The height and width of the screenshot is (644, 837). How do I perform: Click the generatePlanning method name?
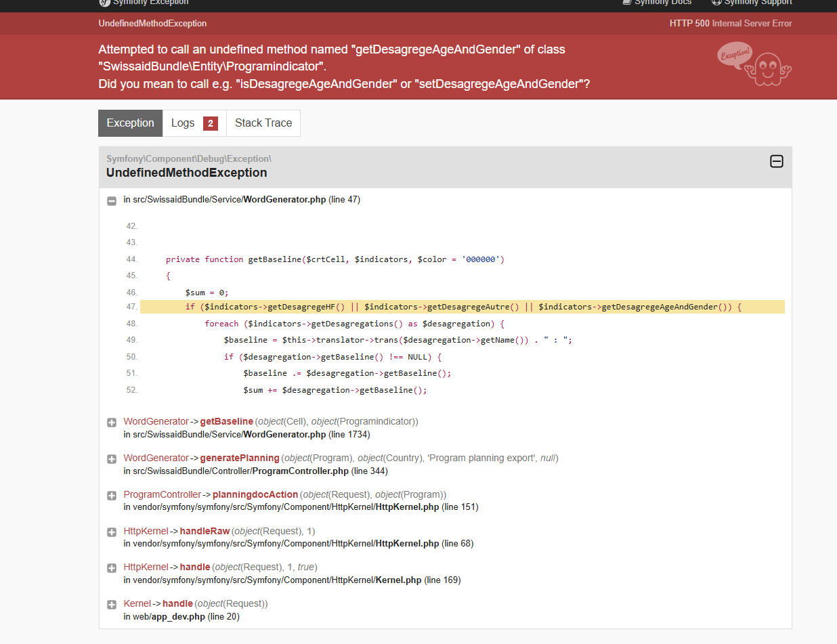pyautogui.click(x=240, y=458)
